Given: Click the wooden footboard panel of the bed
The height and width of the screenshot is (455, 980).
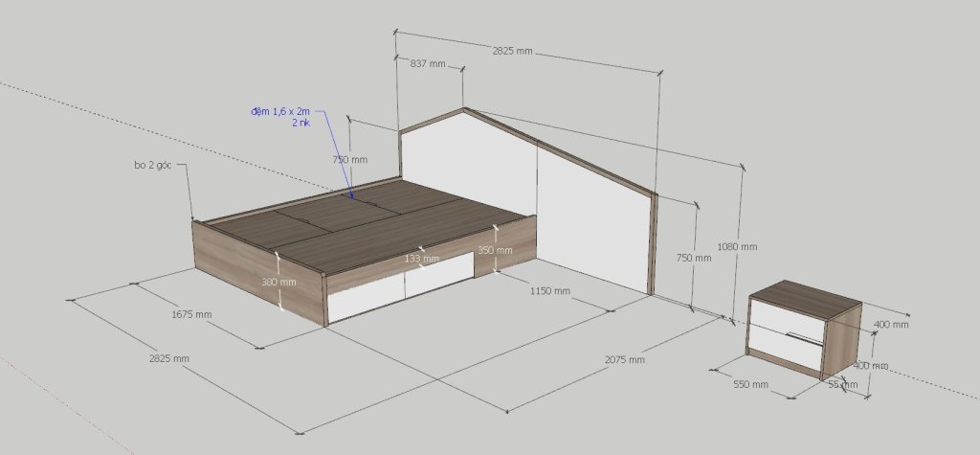Looking at the screenshot, I should point(258,273).
